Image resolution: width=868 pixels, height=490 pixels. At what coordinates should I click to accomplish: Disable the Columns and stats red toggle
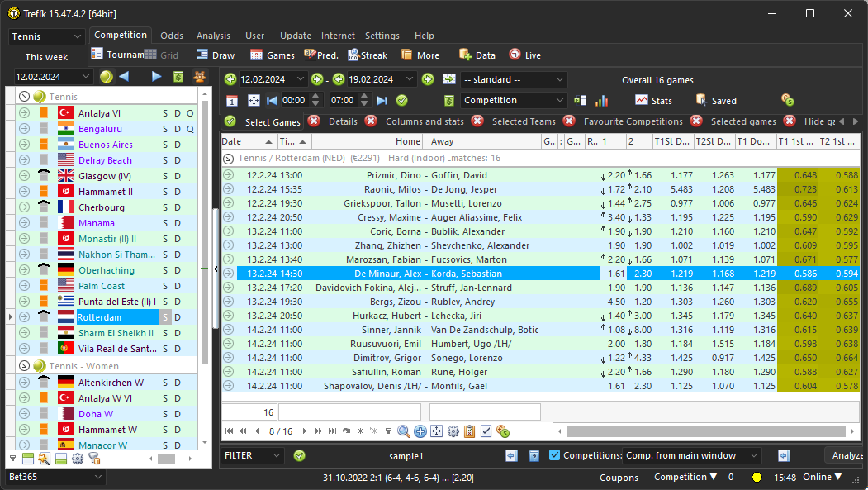tap(372, 121)
